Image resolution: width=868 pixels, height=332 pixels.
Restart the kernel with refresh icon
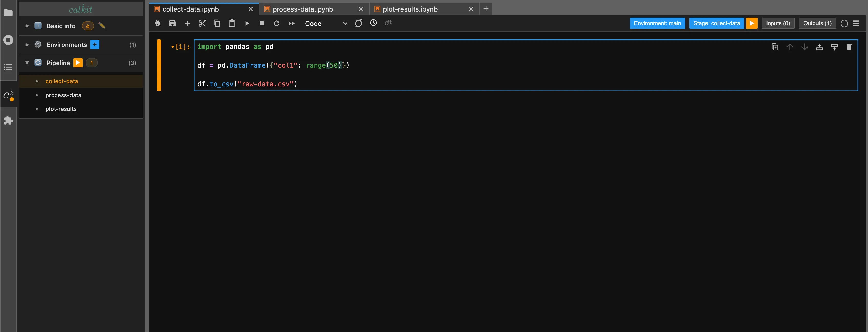point(277,23)
